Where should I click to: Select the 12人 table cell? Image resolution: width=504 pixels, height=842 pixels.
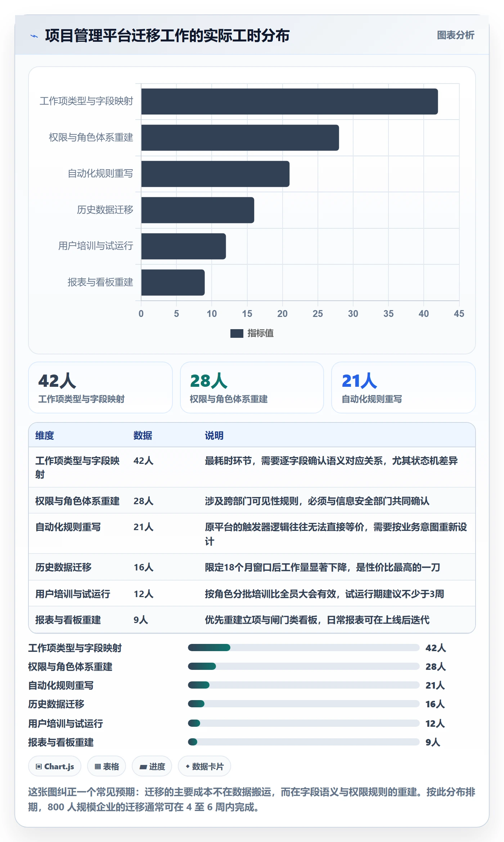[144, 594]
